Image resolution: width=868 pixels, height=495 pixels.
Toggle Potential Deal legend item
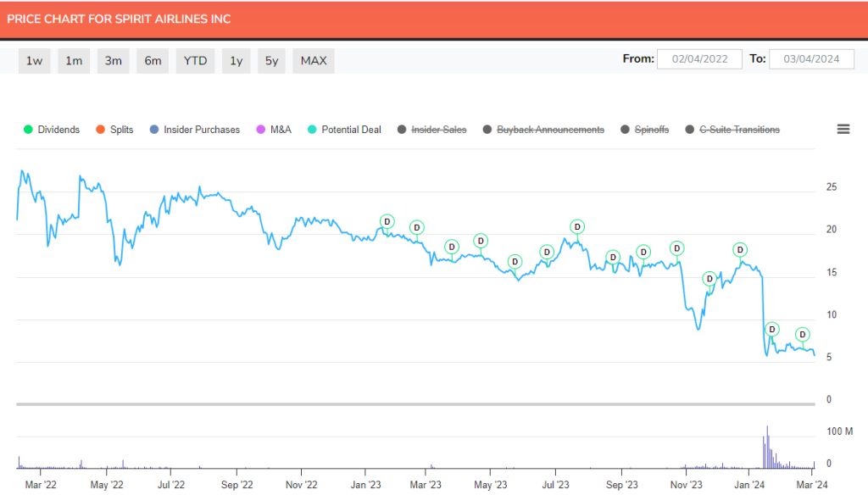[344, 130]
